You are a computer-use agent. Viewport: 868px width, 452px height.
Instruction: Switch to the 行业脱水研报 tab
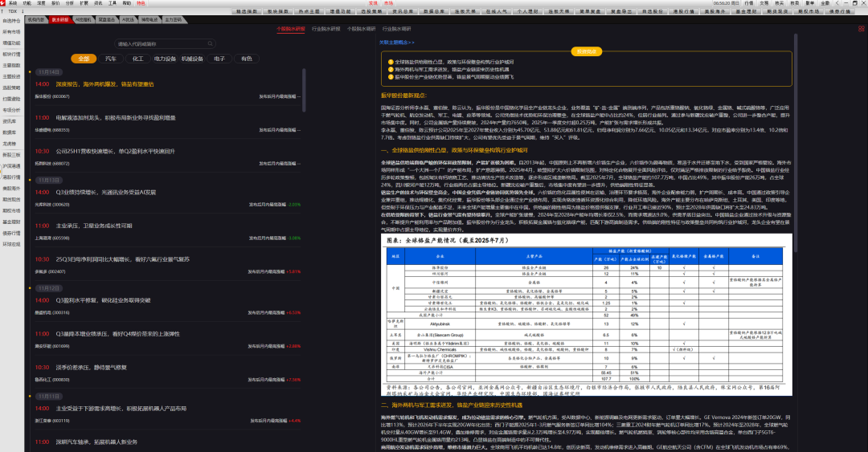tap(325, 28)
